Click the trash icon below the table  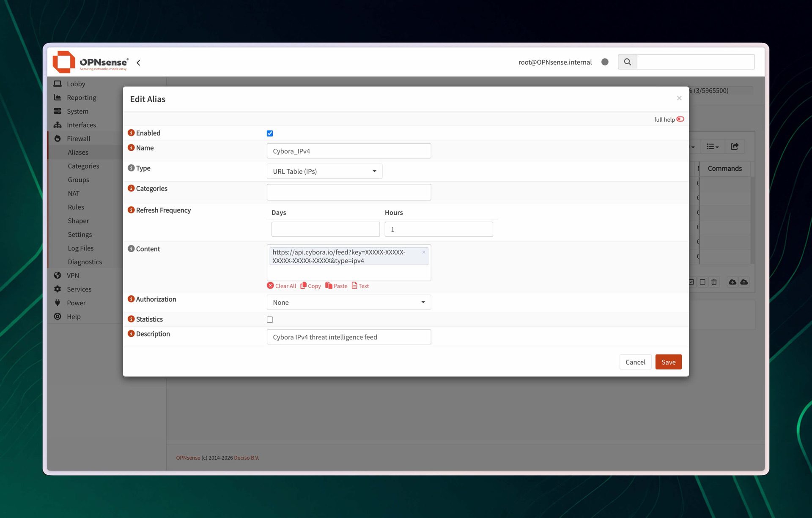point(714,282)
